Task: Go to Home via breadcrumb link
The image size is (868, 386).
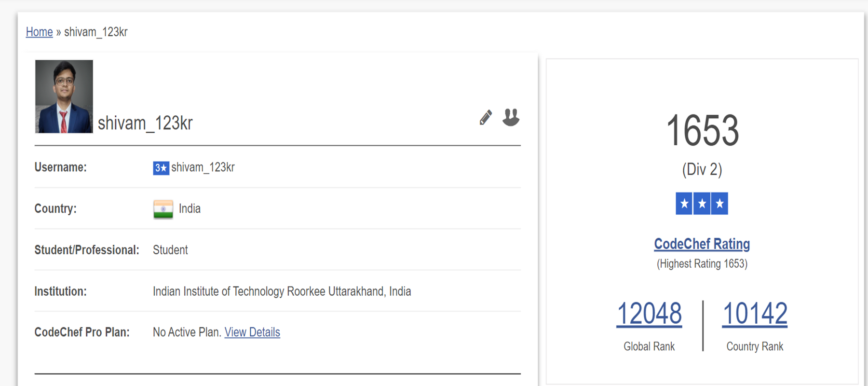Action: point(40,32)
